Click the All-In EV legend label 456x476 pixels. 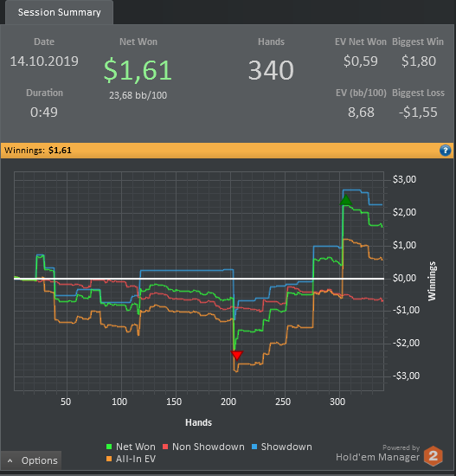pos(135,459)
